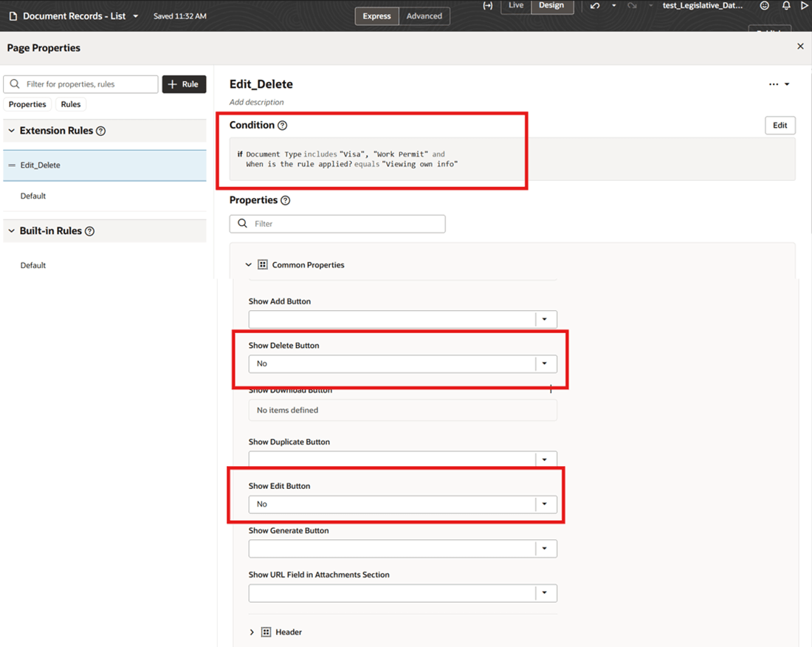Expand the Header group

(252, 632)
